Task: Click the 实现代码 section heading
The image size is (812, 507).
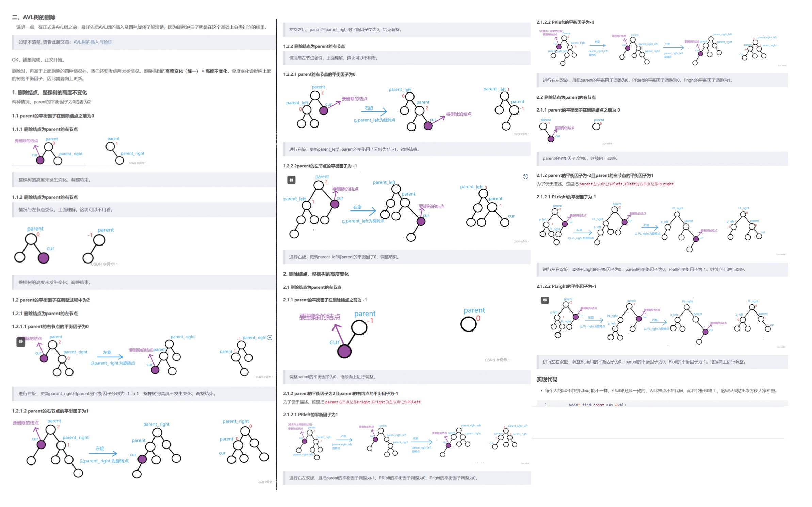Action: [x=547, y=379]
